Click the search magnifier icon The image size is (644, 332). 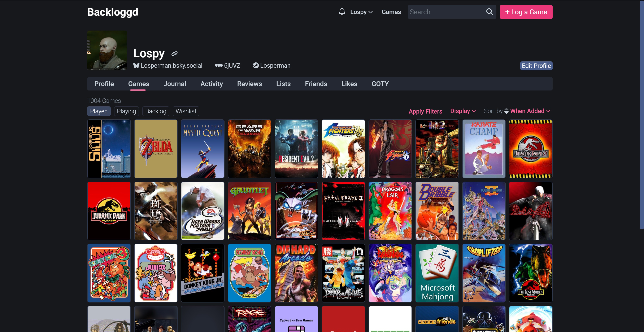[x=489, y=12]
